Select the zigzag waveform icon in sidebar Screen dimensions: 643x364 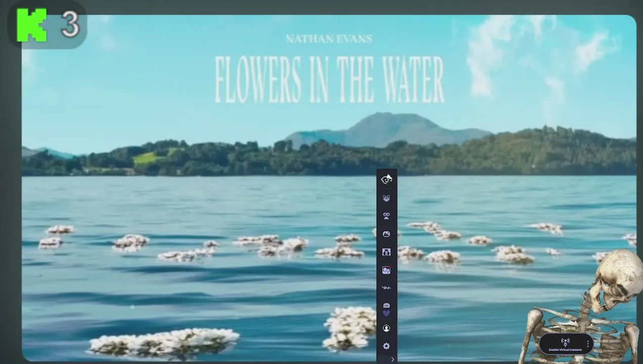pyautogui.click(x=386, y=288)
